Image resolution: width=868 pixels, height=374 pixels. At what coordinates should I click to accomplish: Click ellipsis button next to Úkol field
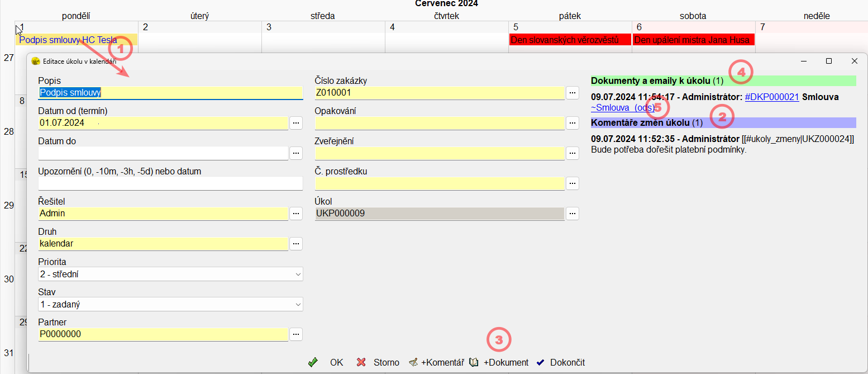pos(573,213)
